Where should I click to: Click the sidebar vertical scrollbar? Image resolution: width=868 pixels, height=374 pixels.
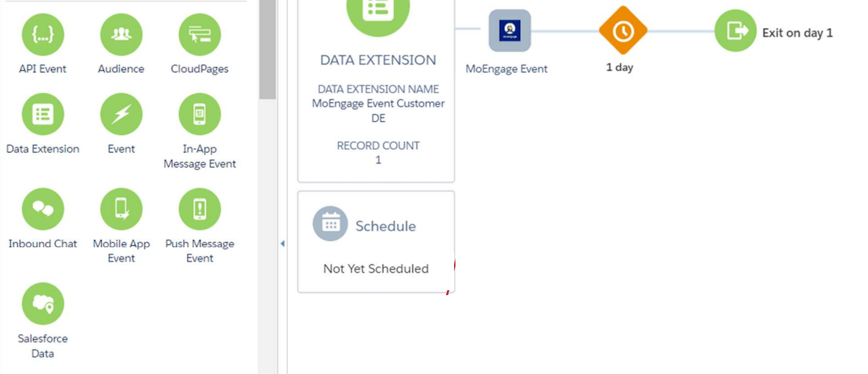click(267, 49)
